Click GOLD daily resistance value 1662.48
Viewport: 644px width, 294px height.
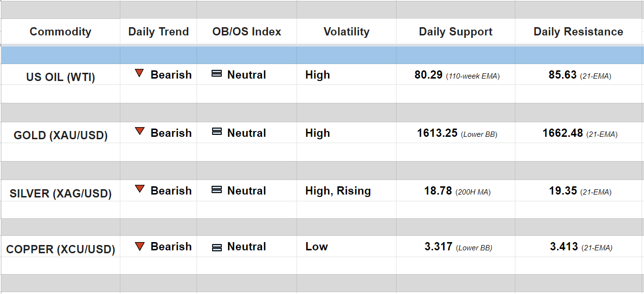pos(562,133)
